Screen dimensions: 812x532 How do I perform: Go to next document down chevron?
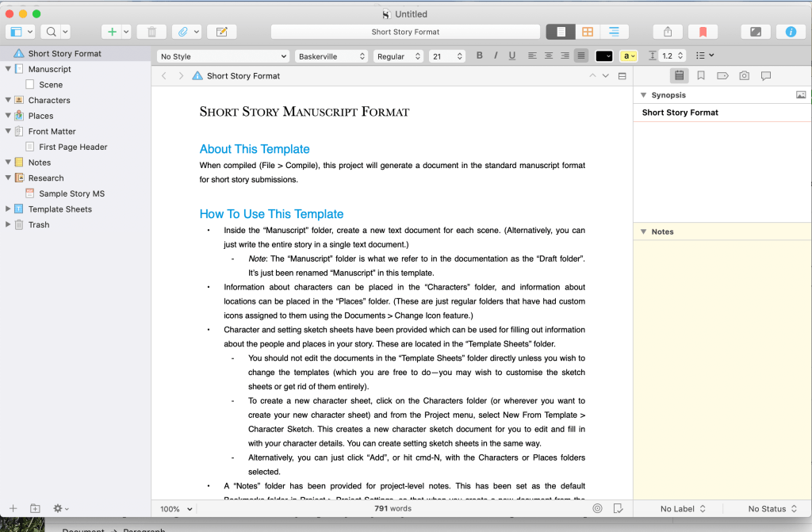coord(605,75)
